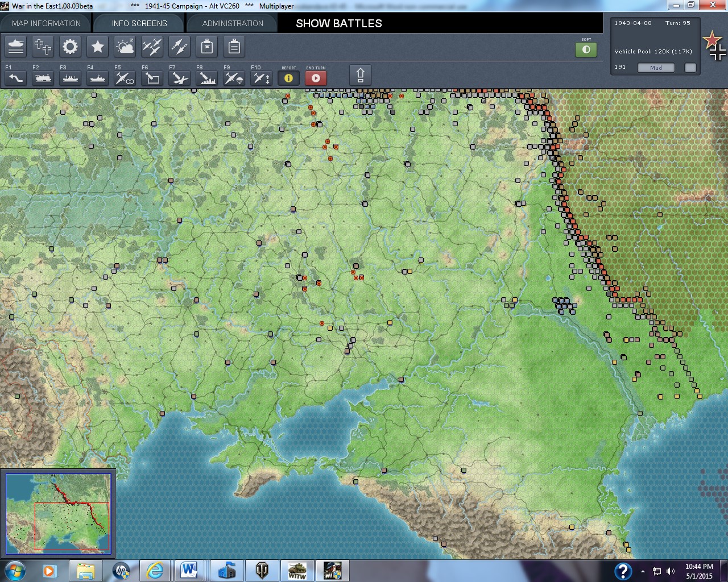Toggle the green SOFT factors button
Viewport: 728px width, 582px height.
586,49
